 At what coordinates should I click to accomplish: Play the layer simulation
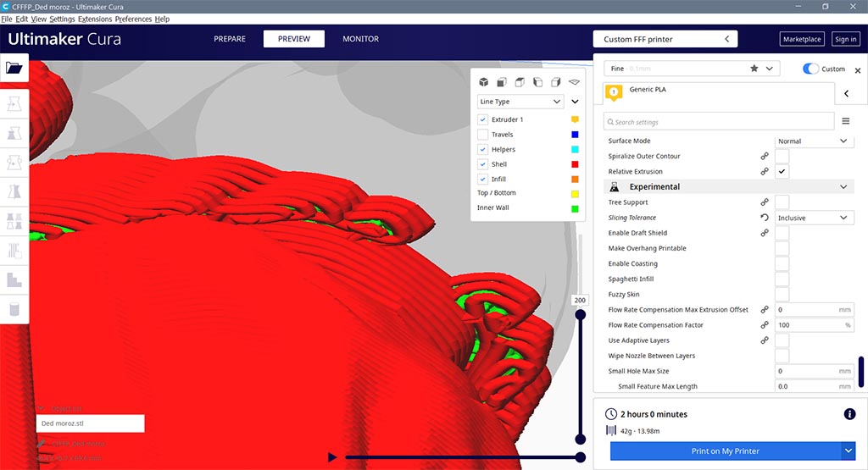332,457
